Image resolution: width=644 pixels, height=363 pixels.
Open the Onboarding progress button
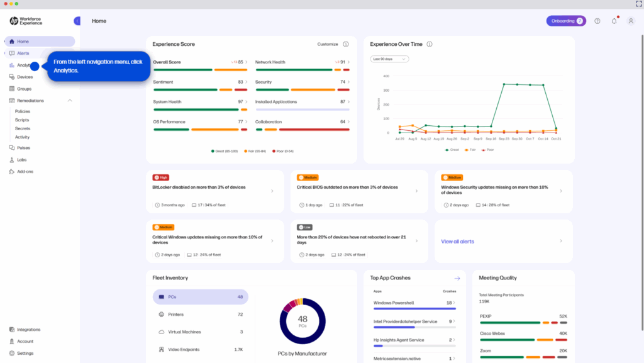pyautogui.click(x=565, y=21)
